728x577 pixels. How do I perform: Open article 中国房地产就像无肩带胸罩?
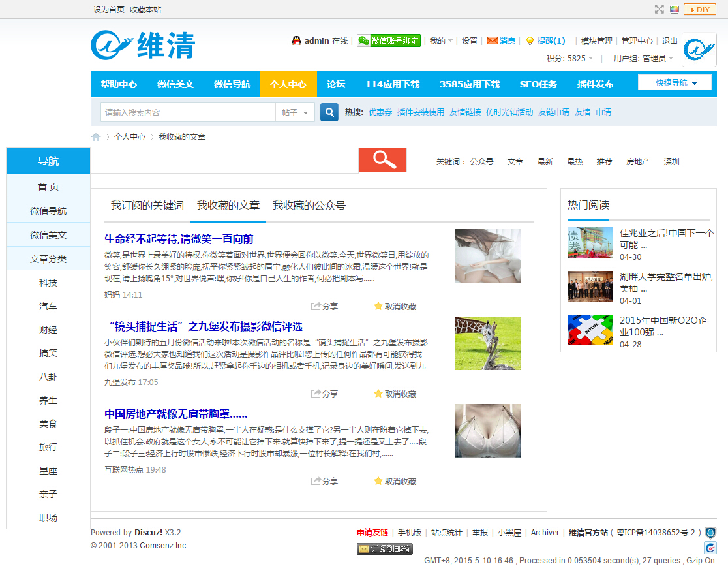tap(175, 413)
